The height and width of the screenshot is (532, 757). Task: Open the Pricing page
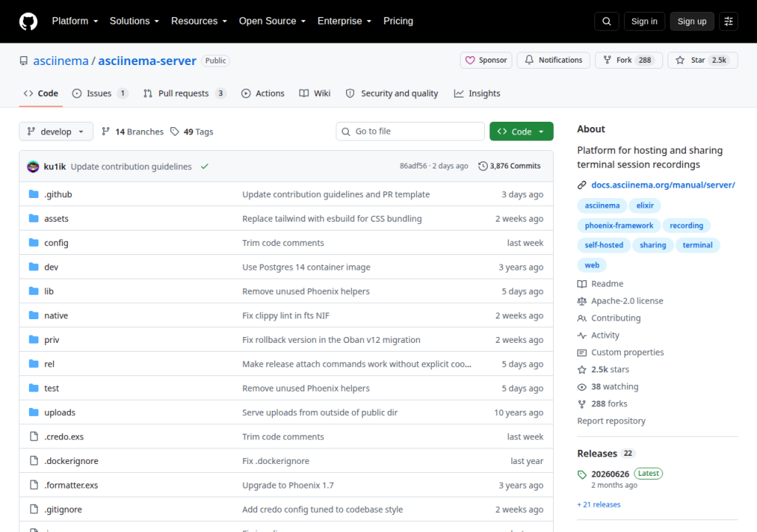(x=398, y=21)
